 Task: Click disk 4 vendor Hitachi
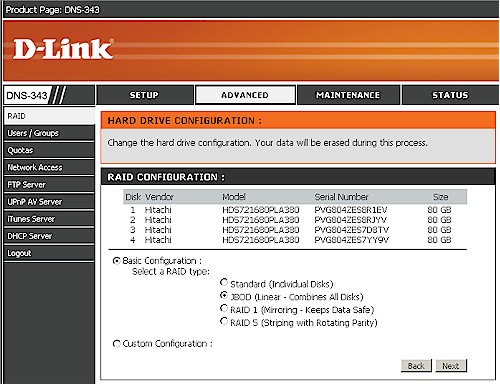[x=158, y=240]
